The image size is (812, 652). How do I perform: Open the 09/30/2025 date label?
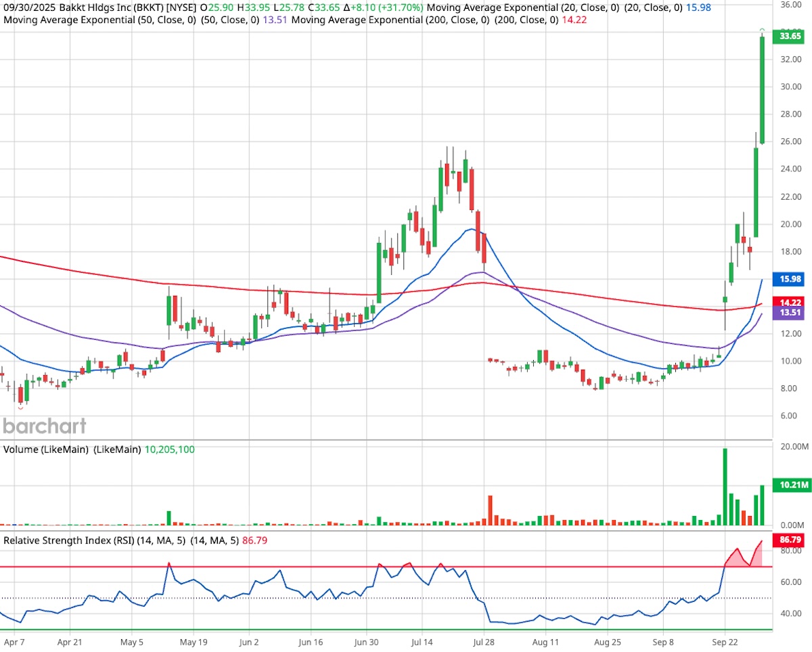tap(28, 6)
